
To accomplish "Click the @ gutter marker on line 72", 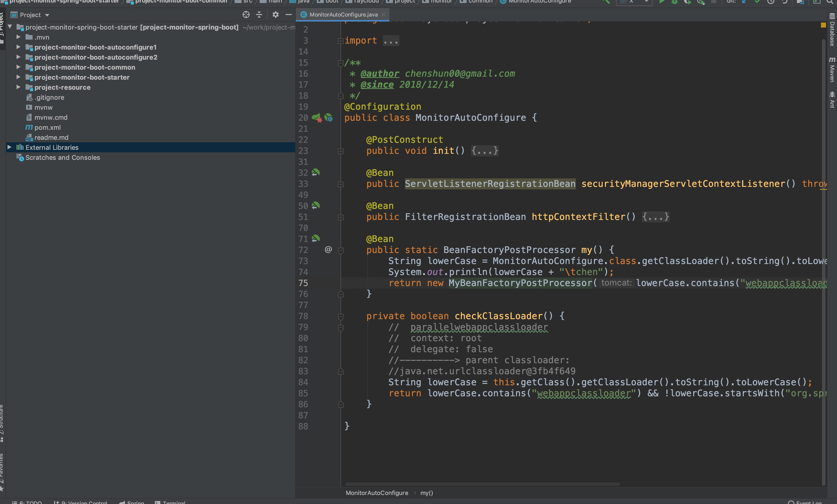I will point(328,250).
